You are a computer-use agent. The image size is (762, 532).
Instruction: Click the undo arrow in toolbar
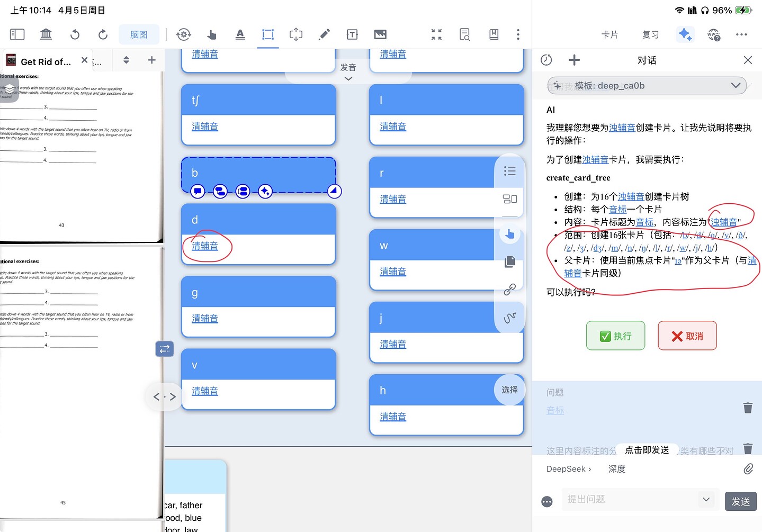coord(75,34)
